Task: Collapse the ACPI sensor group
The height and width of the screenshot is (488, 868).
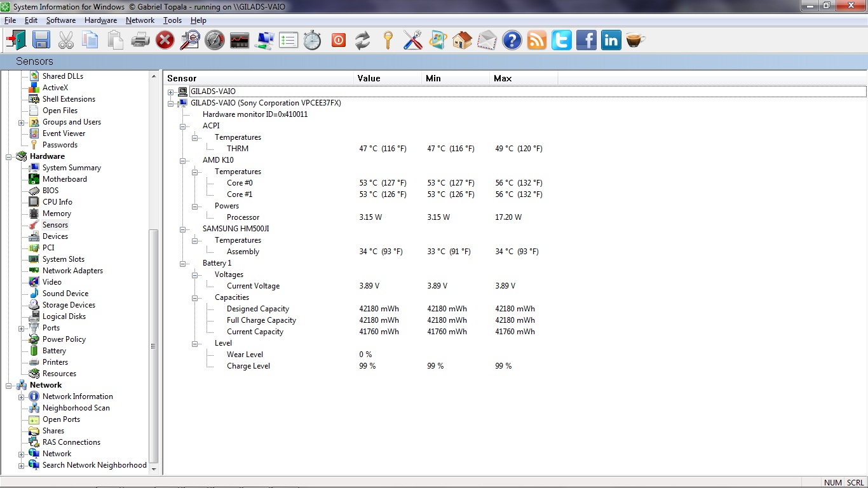Action: (182, 126)
